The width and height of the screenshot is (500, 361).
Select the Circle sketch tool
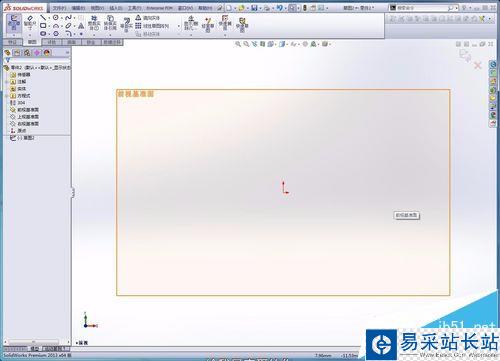pos(56,17)
